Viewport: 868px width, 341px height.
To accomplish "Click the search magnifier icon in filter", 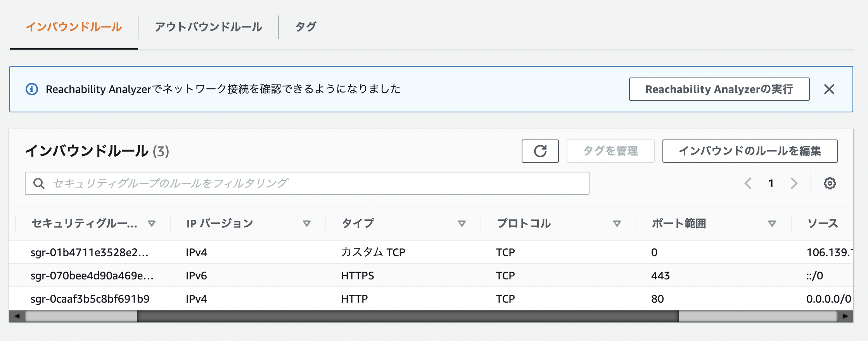I will tap(39, 183).
